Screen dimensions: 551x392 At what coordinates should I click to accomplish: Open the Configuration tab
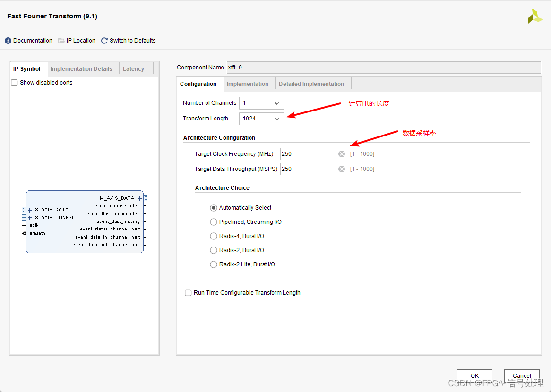(x=198, y=84)
